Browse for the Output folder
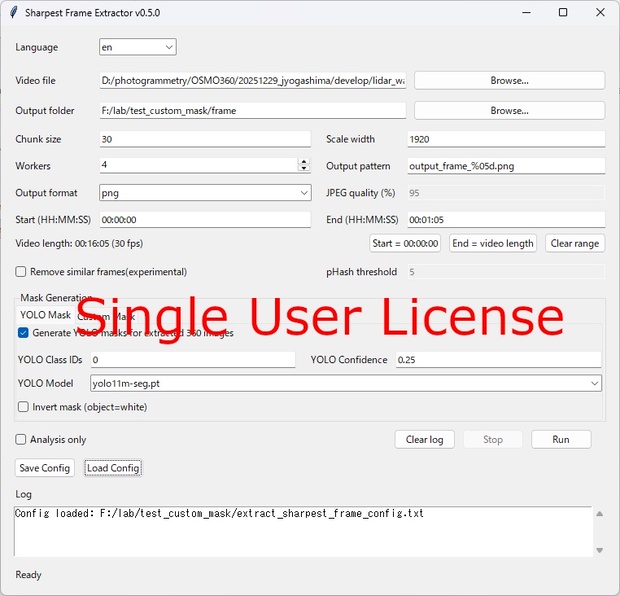Screen dimensions: 620x596 tap(509, 111)
